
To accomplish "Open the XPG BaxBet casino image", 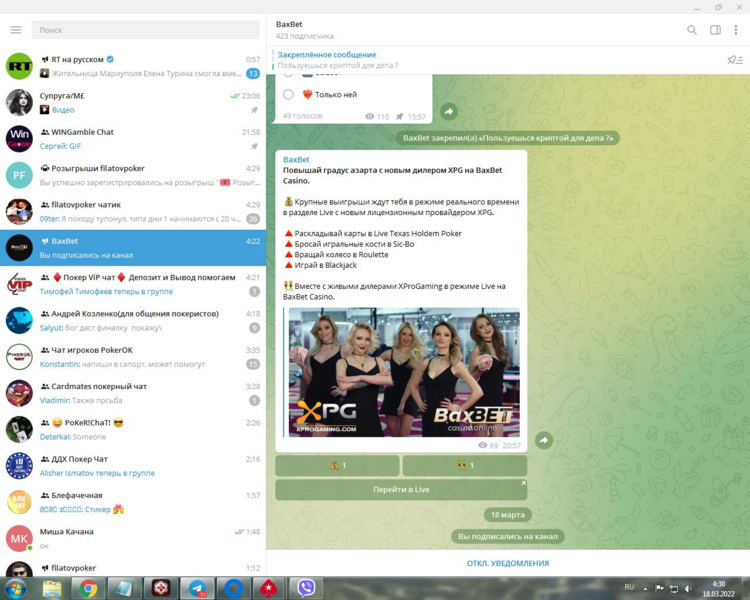I will point(404,372).
